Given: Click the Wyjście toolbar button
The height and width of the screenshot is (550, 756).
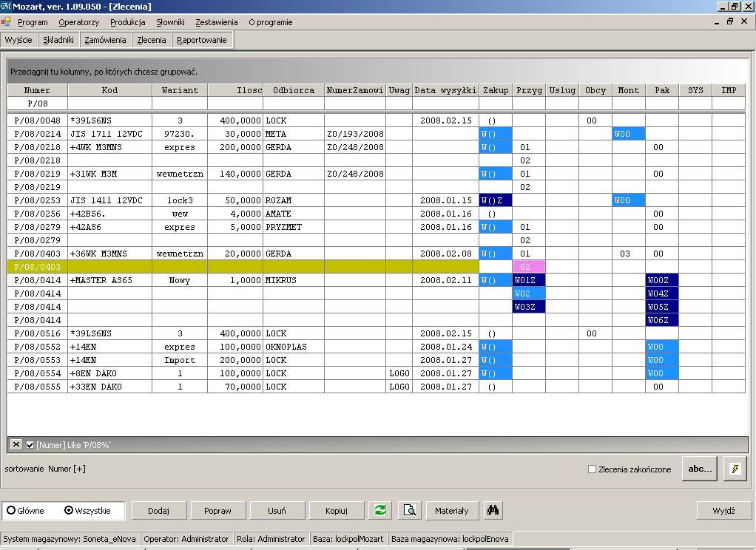Looking at the screenshot, I should (x=18, y=40).
